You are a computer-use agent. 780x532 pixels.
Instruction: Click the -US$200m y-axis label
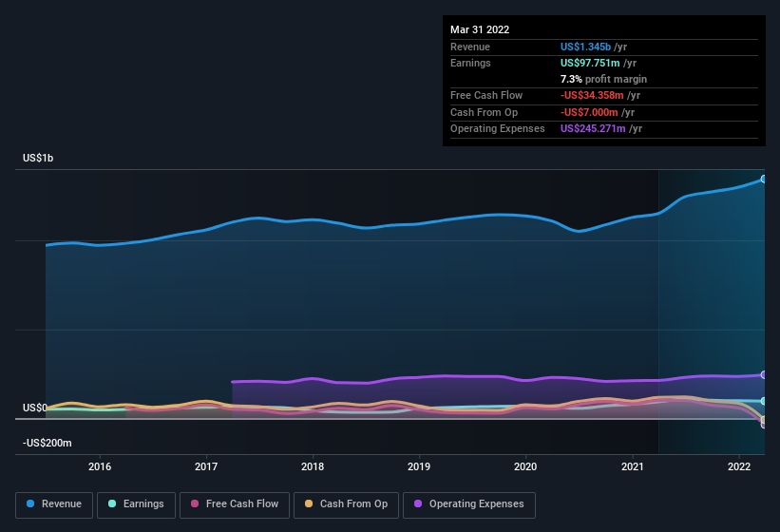(x=48, y=443)
